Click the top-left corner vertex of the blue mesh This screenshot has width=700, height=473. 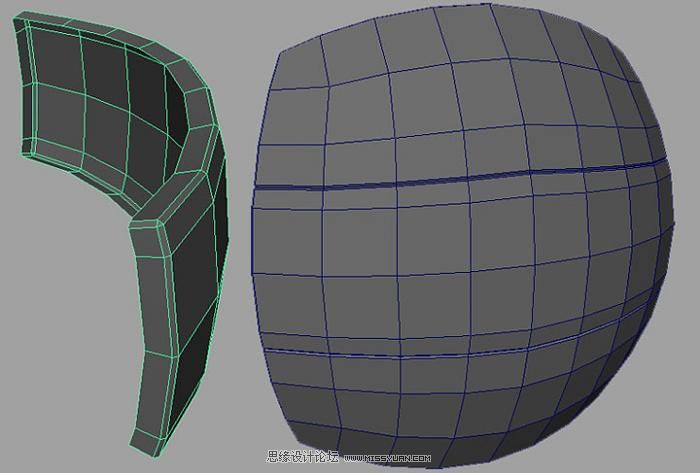[273, 50]
